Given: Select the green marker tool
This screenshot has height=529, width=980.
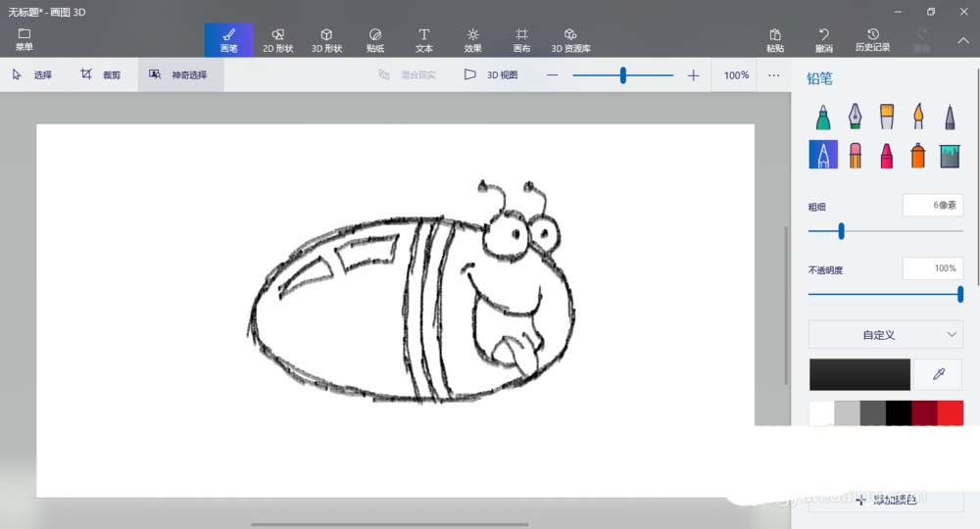Looking at the screenshot, I should click(x=823, y=117).
